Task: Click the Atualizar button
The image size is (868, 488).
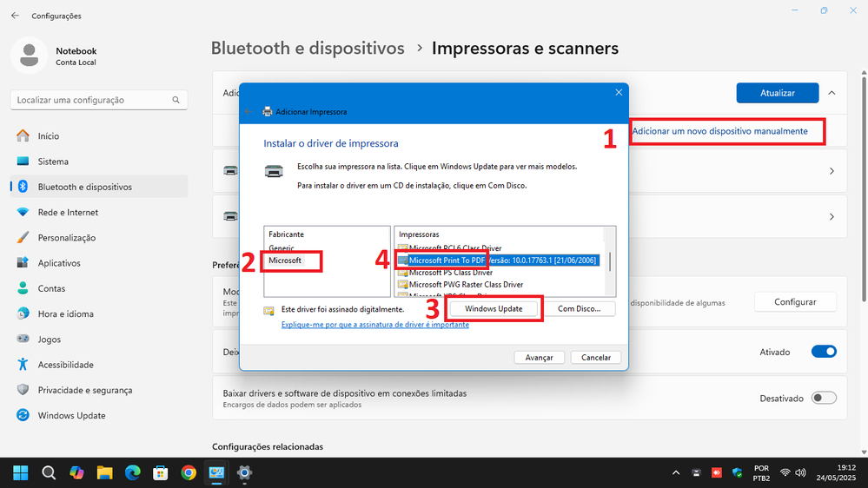Action: coord(778,93)
